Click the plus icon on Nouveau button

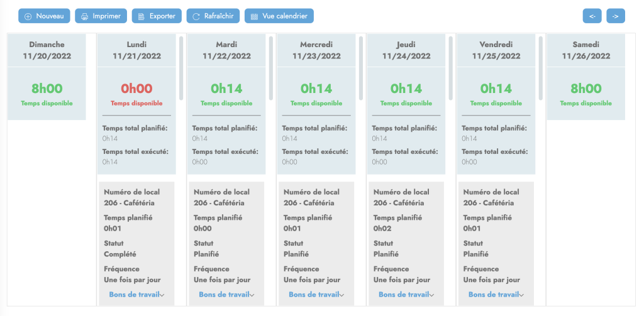tap(28, 16)
